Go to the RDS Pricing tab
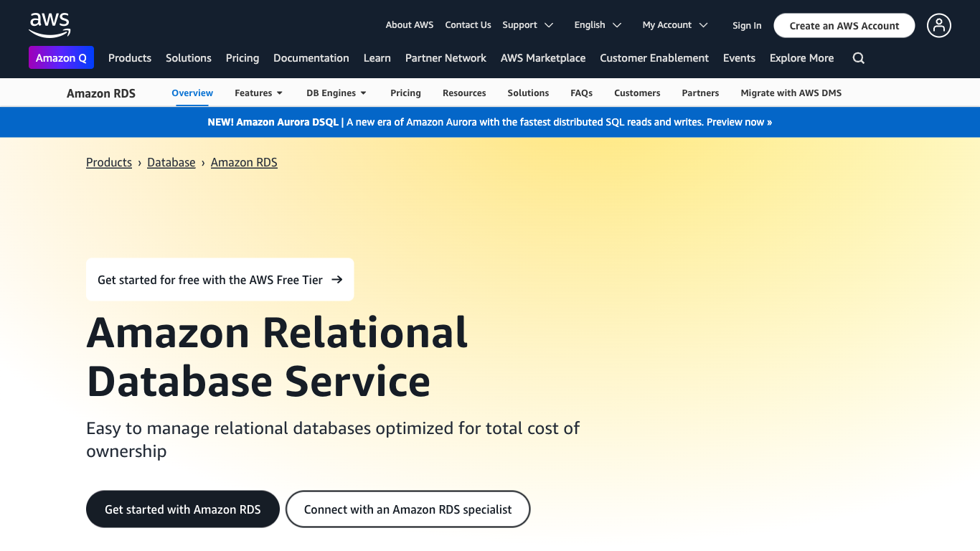 click(405, 93)
